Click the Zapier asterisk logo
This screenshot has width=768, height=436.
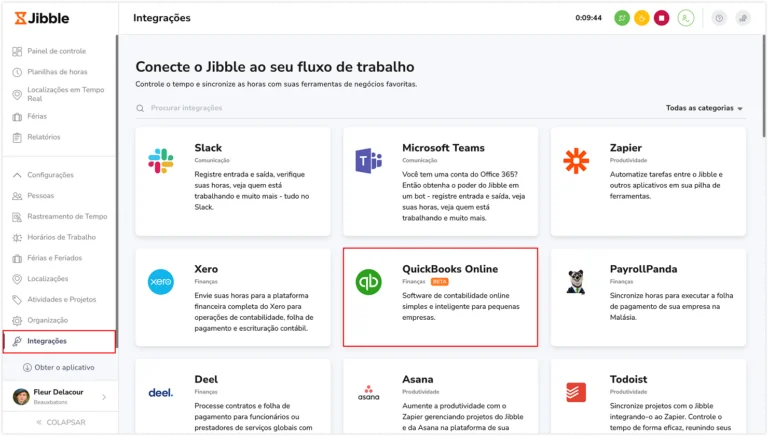coord(576,161)
